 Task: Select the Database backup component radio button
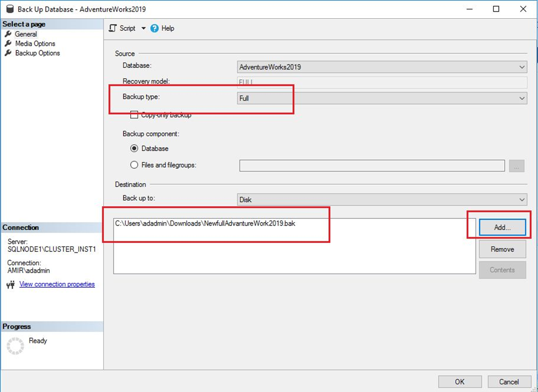click(134, 148)
